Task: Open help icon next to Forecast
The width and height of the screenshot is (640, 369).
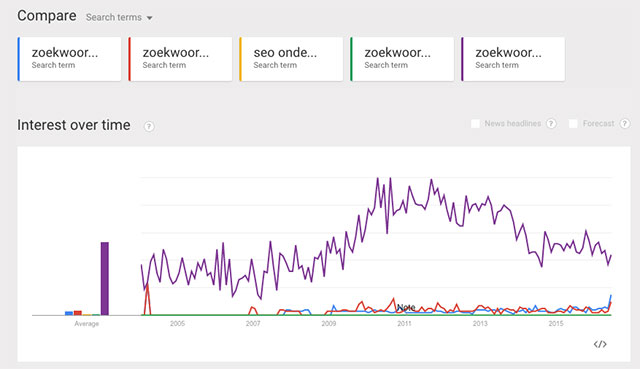Action: click(624, 124)
